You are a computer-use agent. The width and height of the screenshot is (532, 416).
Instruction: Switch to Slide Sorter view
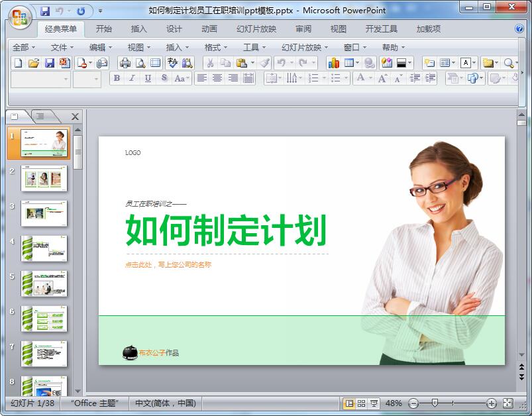click(361, 403)
